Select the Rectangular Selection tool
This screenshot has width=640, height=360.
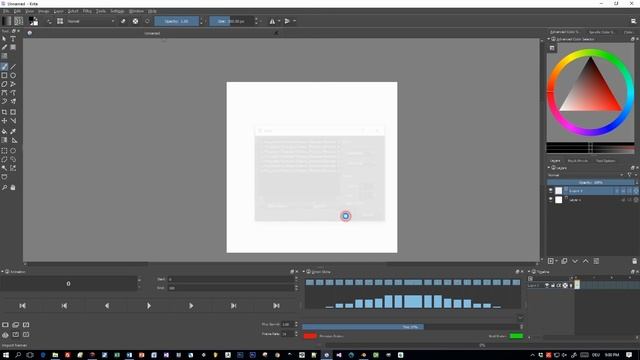[4, 151]
